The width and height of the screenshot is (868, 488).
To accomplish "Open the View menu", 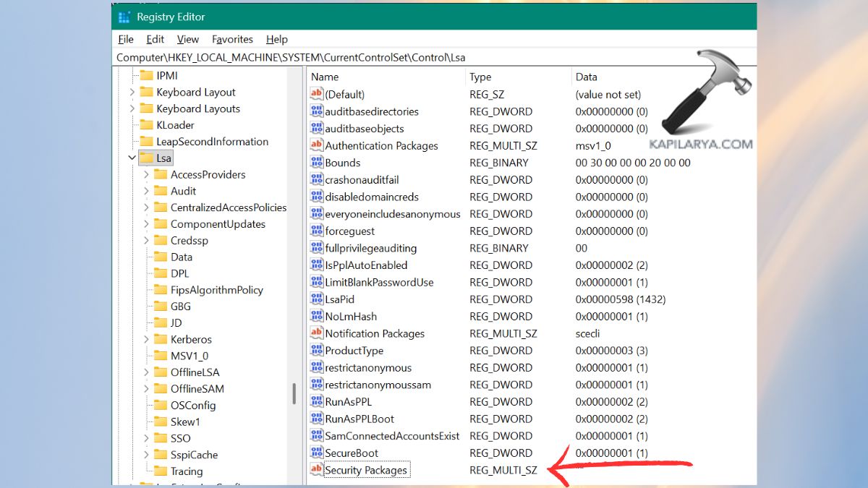I will point(187,39).
